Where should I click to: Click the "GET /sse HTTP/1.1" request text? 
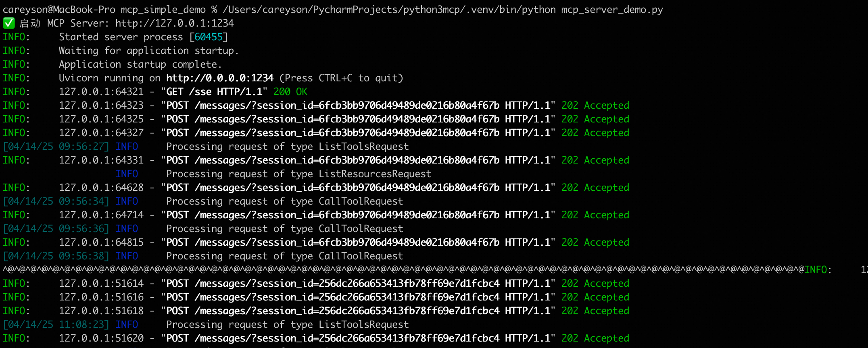click(217, 92)
